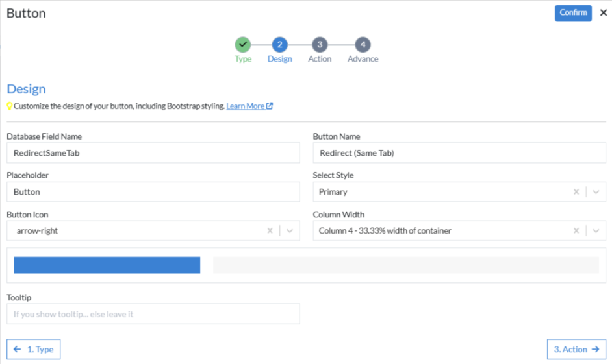
Task: Select step 2 Design circle
Action: tap(280, 44)
